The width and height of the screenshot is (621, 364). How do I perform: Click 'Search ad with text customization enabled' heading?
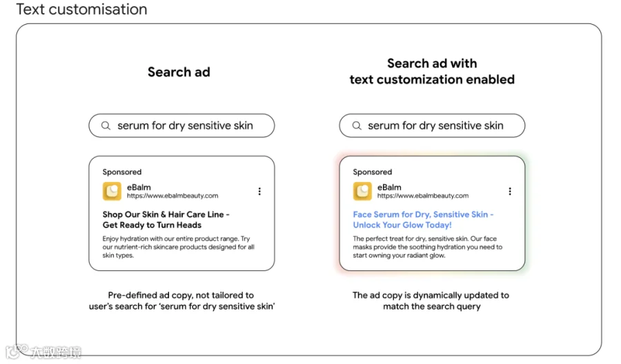(432, 71)
